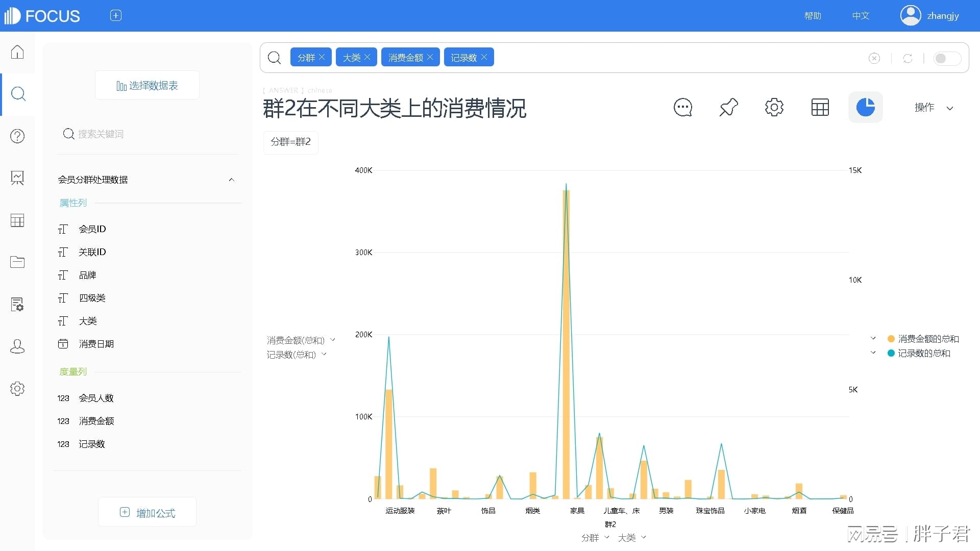
Task: Open chart settings gear icon
Action: (774, 108)
